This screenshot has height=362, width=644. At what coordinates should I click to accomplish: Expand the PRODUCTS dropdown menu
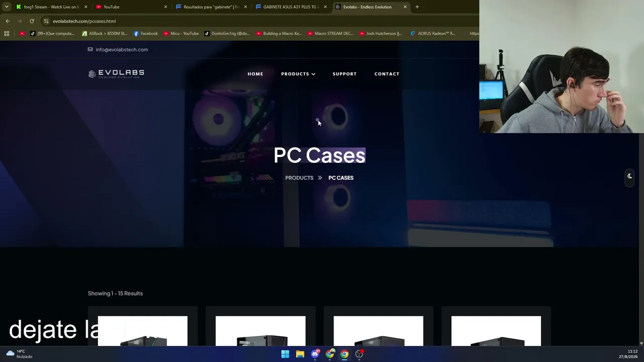pos(298,74)
